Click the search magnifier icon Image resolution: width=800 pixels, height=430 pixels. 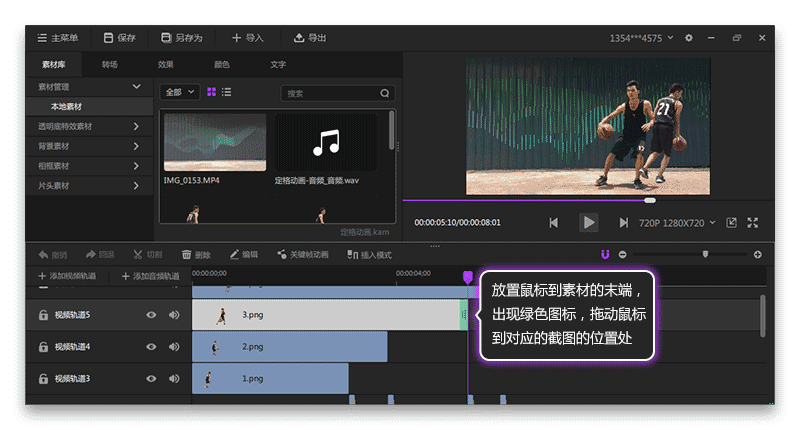[385, 93]
